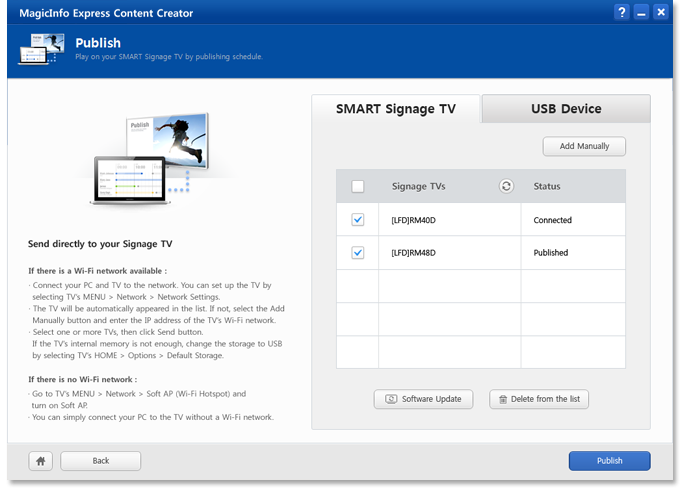The image size is (680, 488).
Task: Click the Publish header illustration icon
Action: point(42,49)
